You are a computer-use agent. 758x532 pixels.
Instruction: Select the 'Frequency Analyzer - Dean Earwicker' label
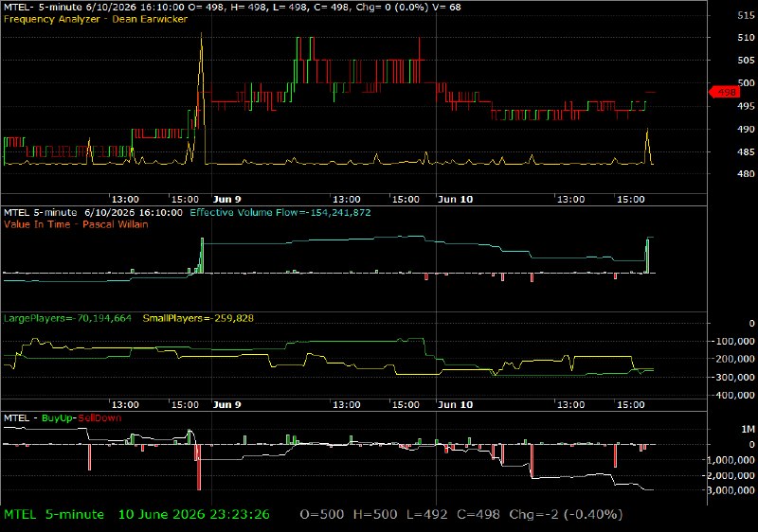click(96, 19)
